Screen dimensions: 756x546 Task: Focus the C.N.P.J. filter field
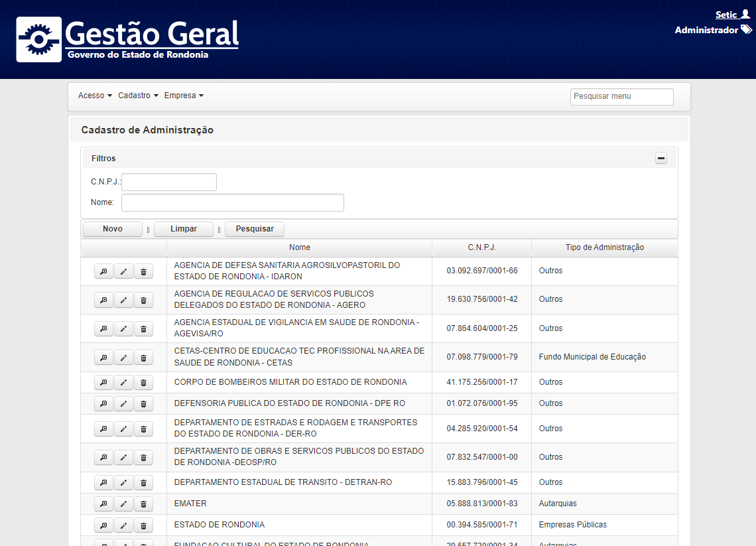[169, 182]
